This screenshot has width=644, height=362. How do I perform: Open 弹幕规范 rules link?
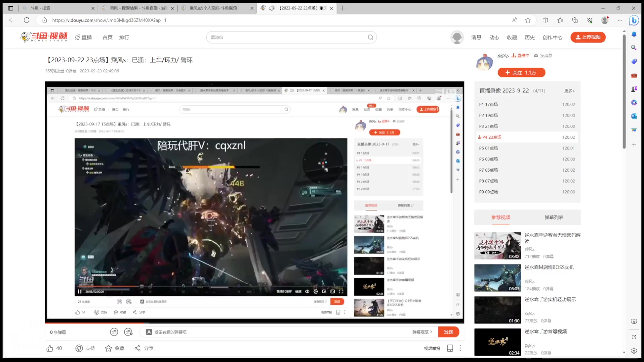(x=422, y=332)
